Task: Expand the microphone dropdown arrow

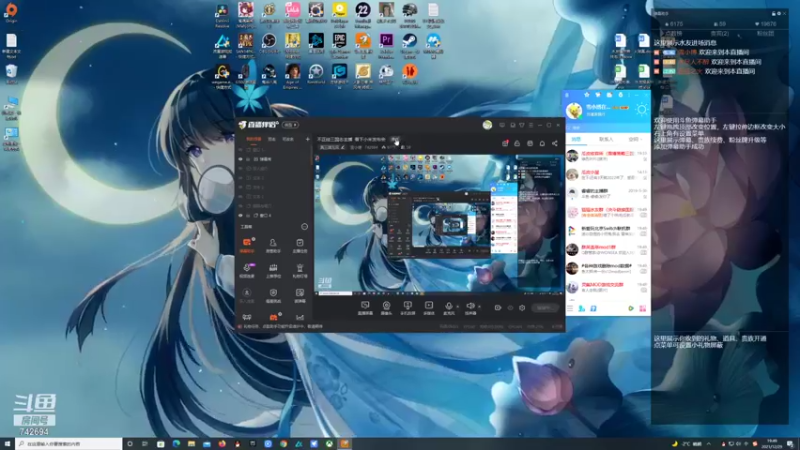Action: [458, 307]
